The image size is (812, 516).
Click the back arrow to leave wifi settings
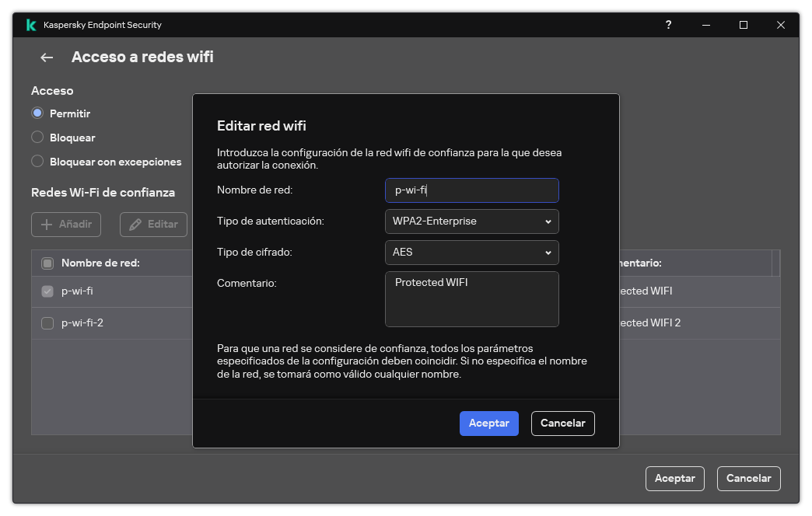pos(46,57)
